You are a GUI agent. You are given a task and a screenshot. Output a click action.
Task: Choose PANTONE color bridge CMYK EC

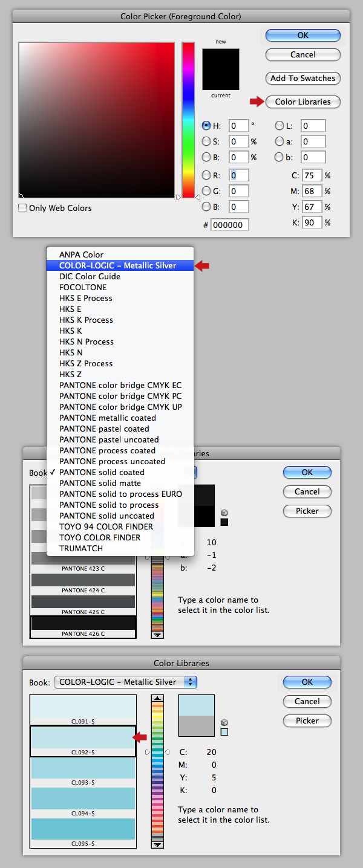pos(120,385)
